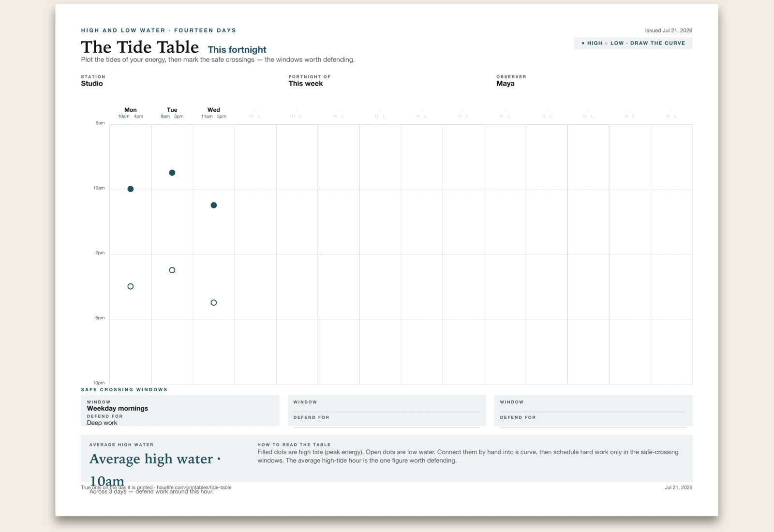Click the 'Weekday mornings' window value

pos(118,409)
